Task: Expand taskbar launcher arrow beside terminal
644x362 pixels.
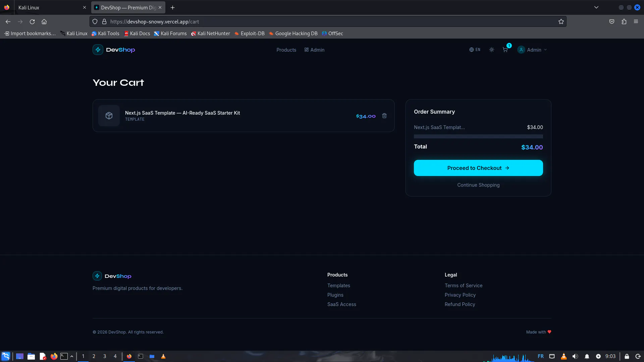Action: [x=72, y=356]
